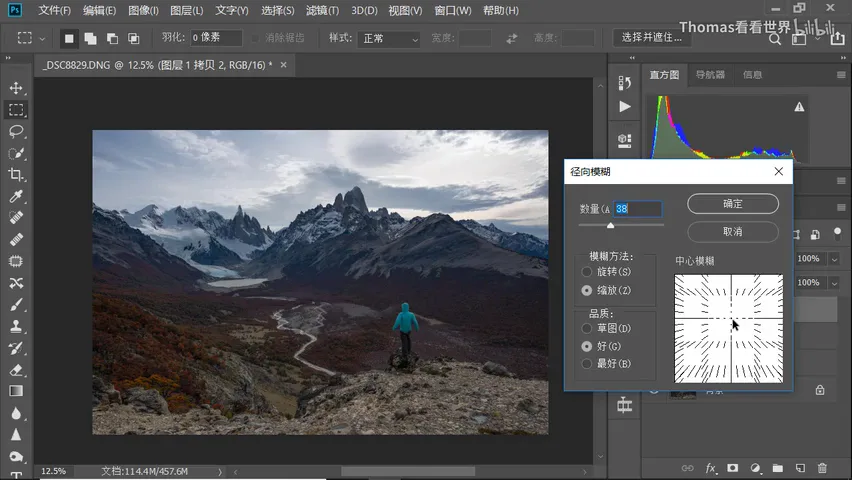The width and height of the screenshot is (852, 480).
Task: Open the opacity 100% dropdown arrow
Action: [835, 259]
